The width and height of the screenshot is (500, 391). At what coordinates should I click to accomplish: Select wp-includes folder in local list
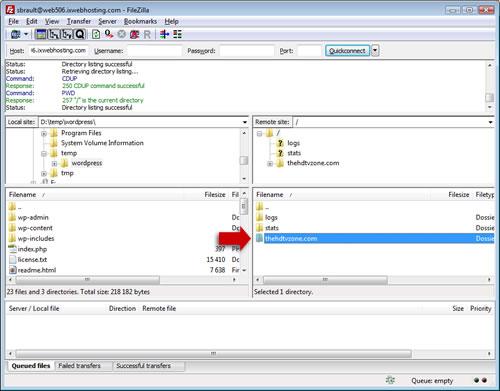pos(36,238)
